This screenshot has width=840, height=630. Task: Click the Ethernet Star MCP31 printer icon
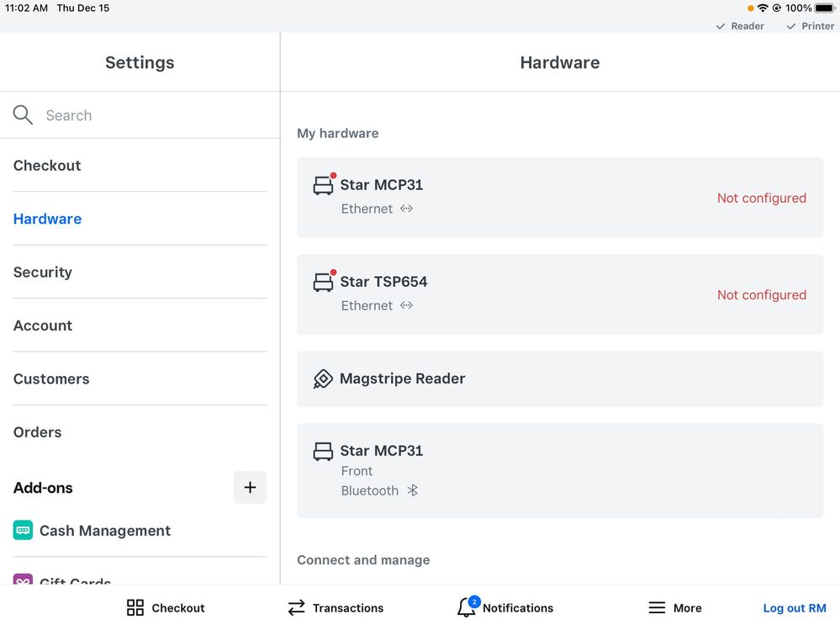click(x=323, y=185)
